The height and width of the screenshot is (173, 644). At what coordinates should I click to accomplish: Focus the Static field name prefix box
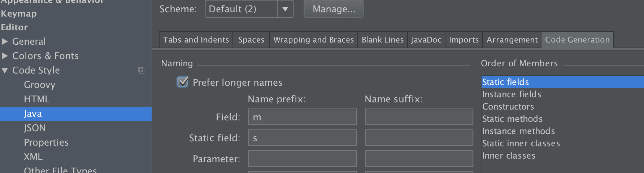point(302,138)
